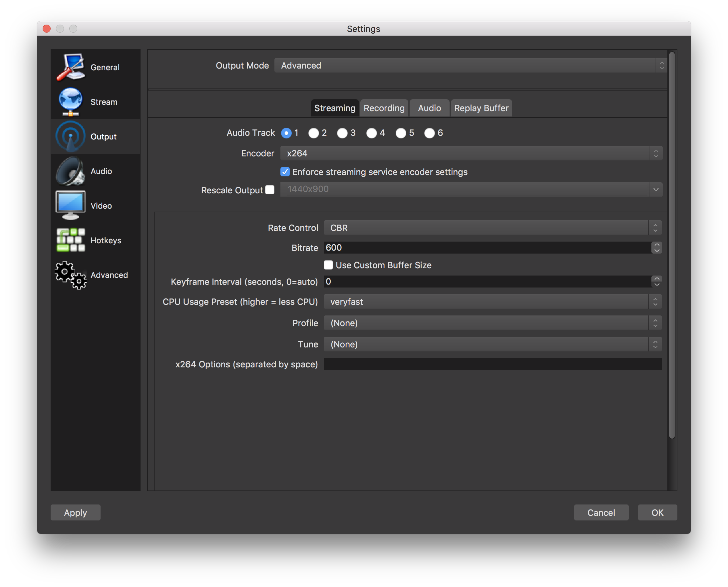Viewport: 728px width, 587px height.
Task: Click the OK button
Action: coord(657,512)
